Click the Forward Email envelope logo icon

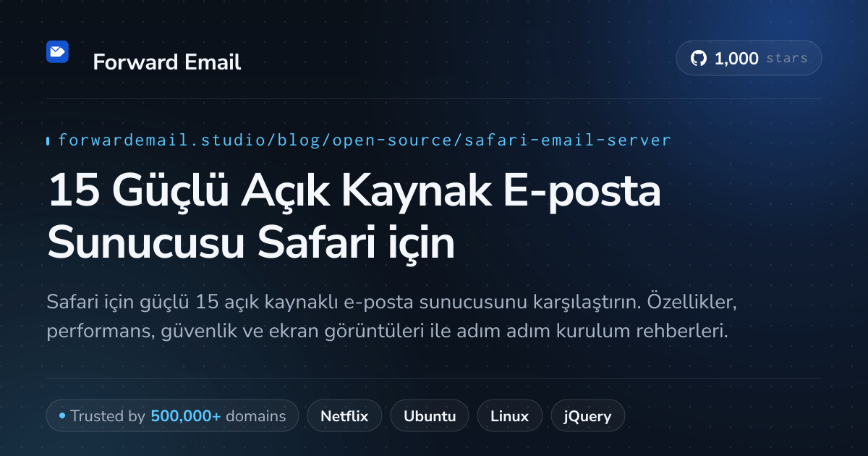[57, 51]
